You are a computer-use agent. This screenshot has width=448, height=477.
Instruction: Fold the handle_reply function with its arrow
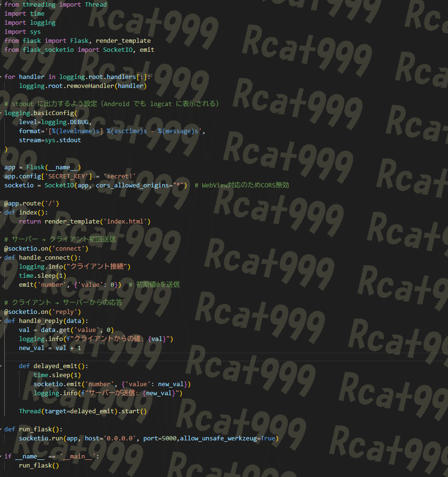point(2,321)
